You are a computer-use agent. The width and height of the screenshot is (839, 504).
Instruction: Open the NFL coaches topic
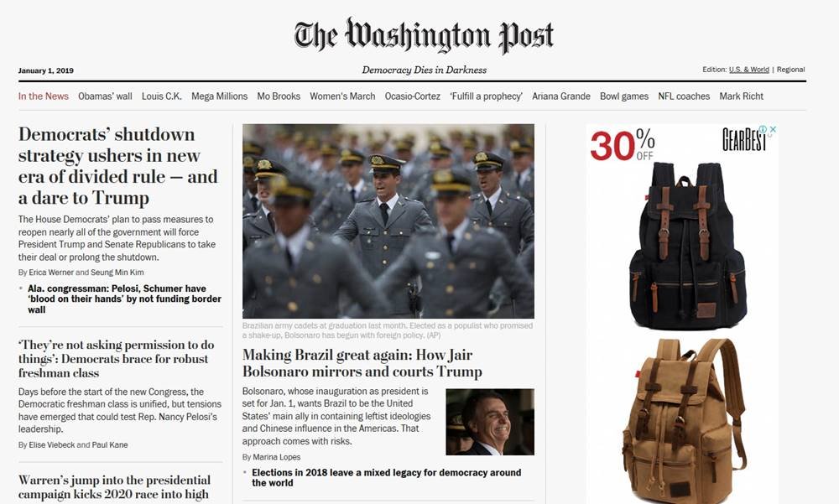coord(684,96)
